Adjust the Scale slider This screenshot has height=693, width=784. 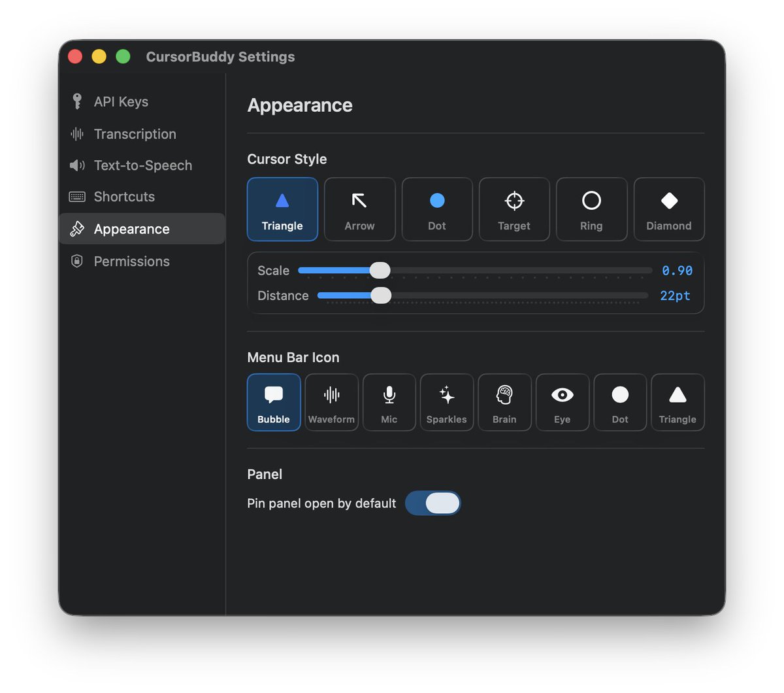pos(380,270)
